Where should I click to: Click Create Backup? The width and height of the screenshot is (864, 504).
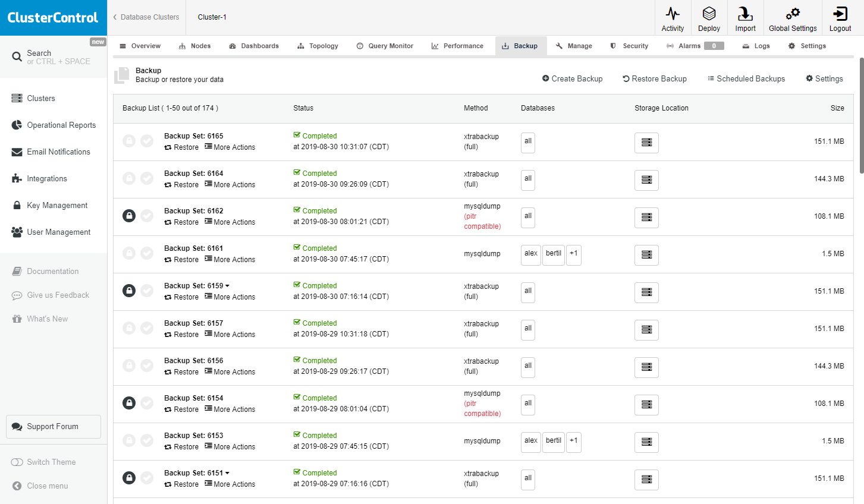point(572,78)
